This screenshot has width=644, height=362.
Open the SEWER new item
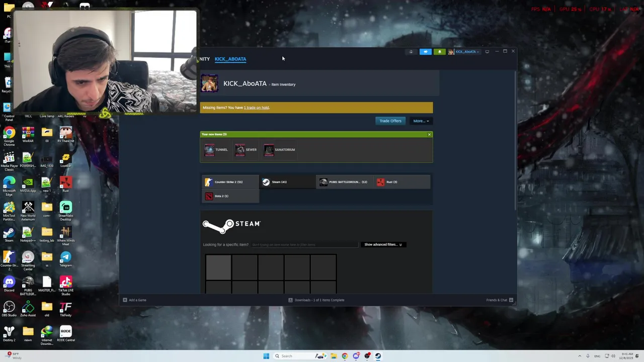[246, 149]
